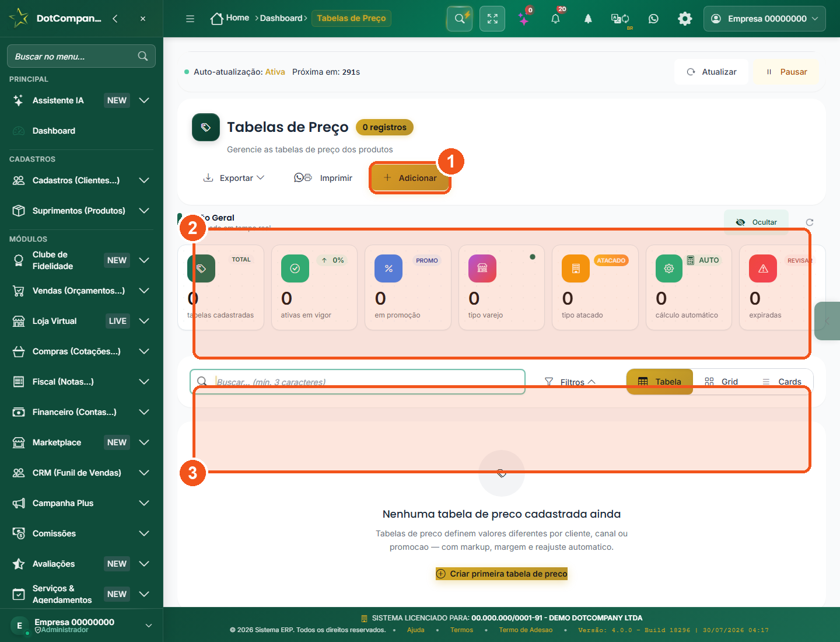Open the WhatsApp icon in the top bar
Screen dimensions: 840x642
653,19
